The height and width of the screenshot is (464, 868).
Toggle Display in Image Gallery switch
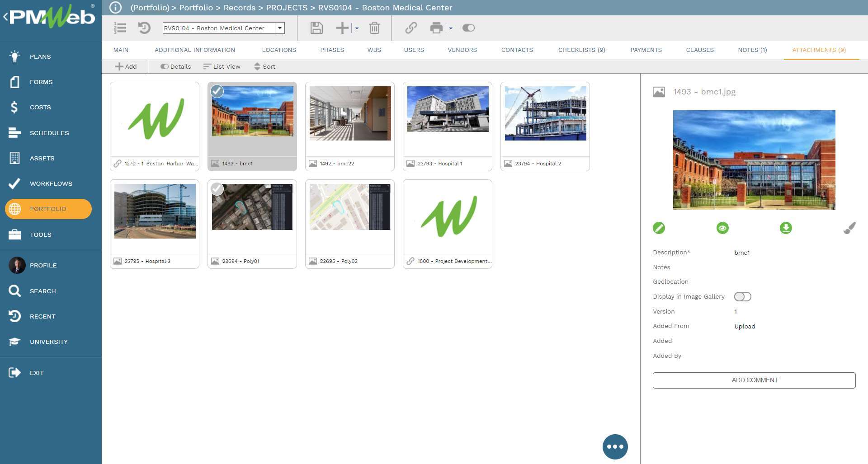tap(742, 296)
